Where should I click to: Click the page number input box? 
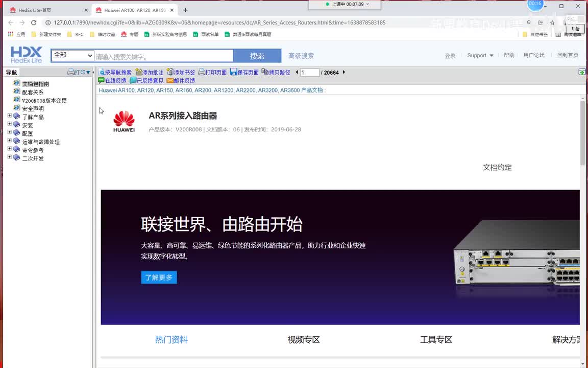310,73
